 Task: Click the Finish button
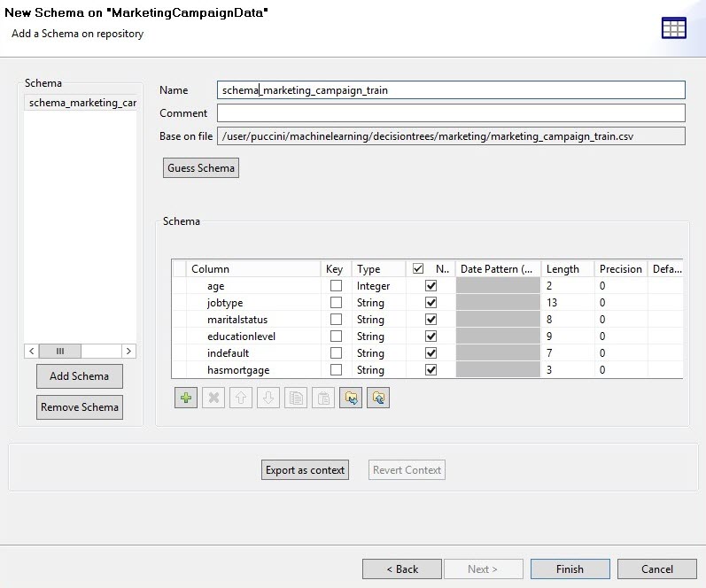(x=570, y=569)
